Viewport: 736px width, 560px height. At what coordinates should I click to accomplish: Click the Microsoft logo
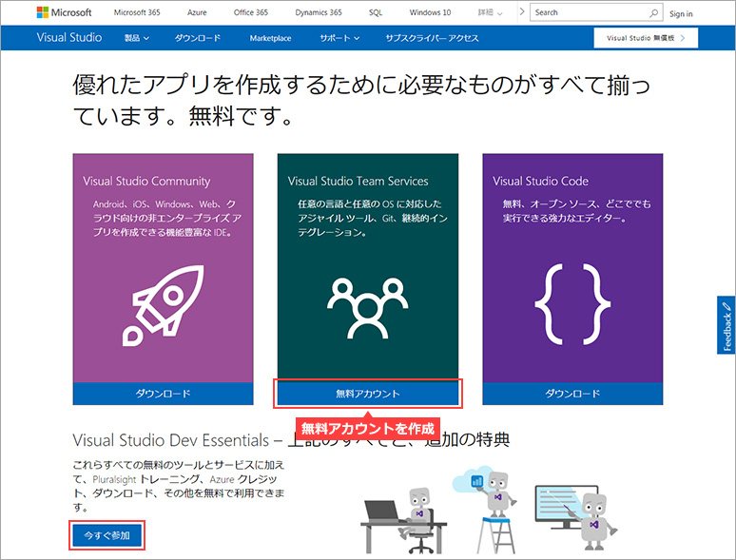tap(65, 12)
